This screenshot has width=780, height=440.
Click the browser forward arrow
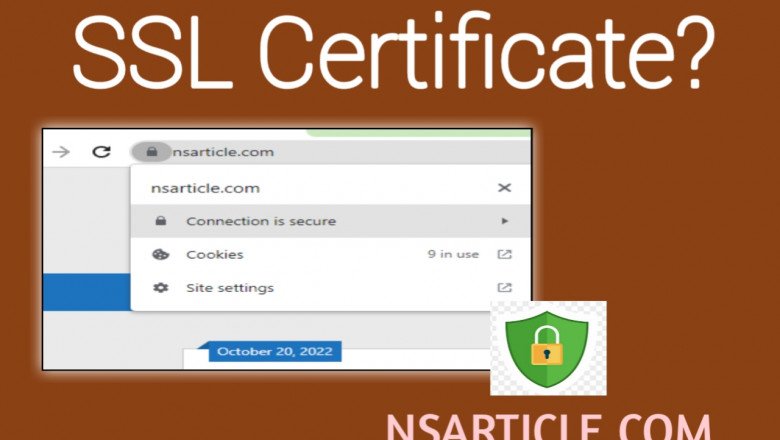62,152
